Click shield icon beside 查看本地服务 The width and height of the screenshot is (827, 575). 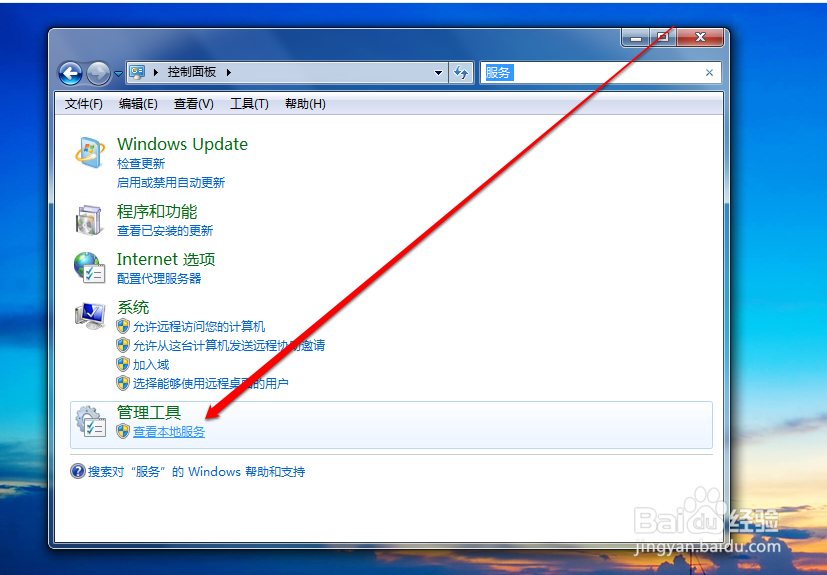123,431
